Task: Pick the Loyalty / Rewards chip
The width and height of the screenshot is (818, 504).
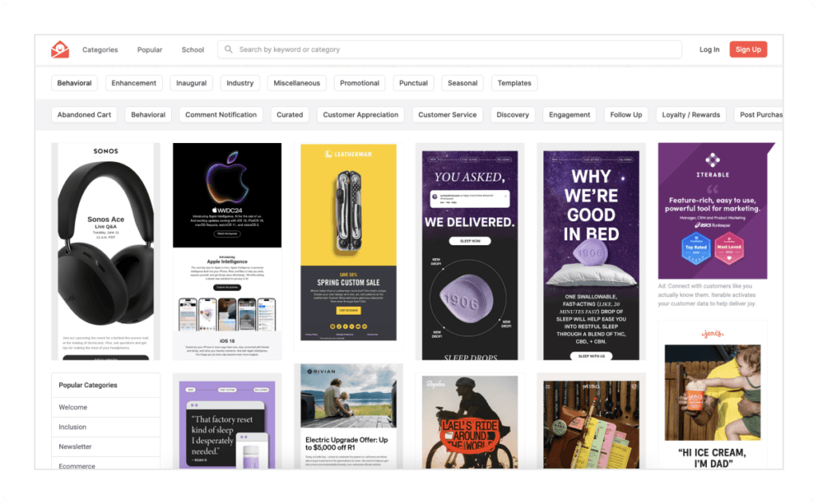Action: click(691, 115)
